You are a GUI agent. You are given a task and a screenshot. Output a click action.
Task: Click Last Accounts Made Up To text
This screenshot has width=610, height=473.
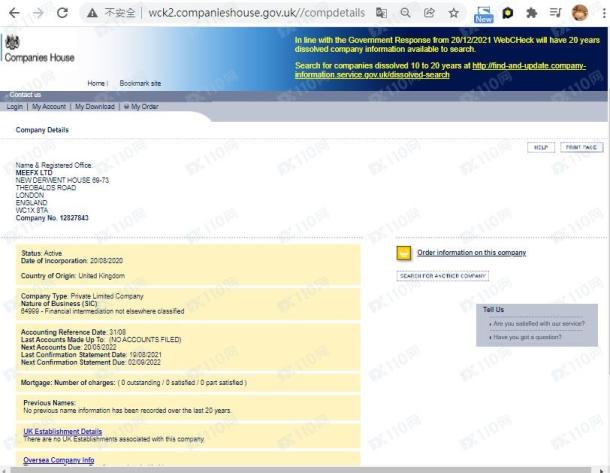point(101,340)
